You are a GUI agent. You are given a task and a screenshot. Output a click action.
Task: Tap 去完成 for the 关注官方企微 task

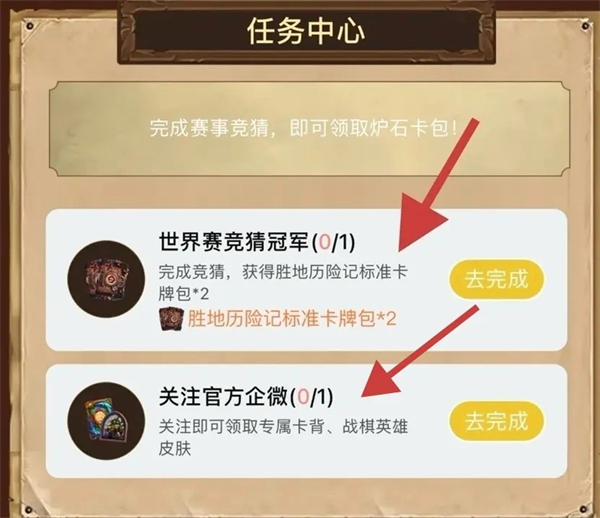tap(496, 421)
